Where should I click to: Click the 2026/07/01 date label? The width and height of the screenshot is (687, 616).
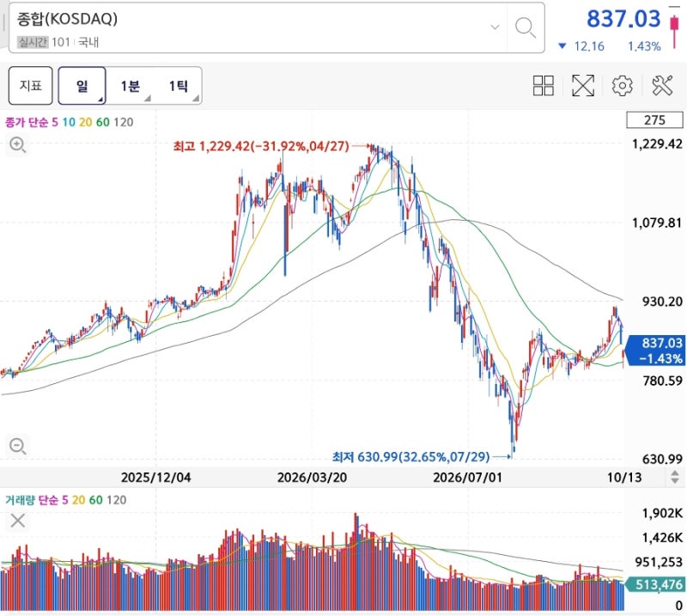(x=467, y=477)
